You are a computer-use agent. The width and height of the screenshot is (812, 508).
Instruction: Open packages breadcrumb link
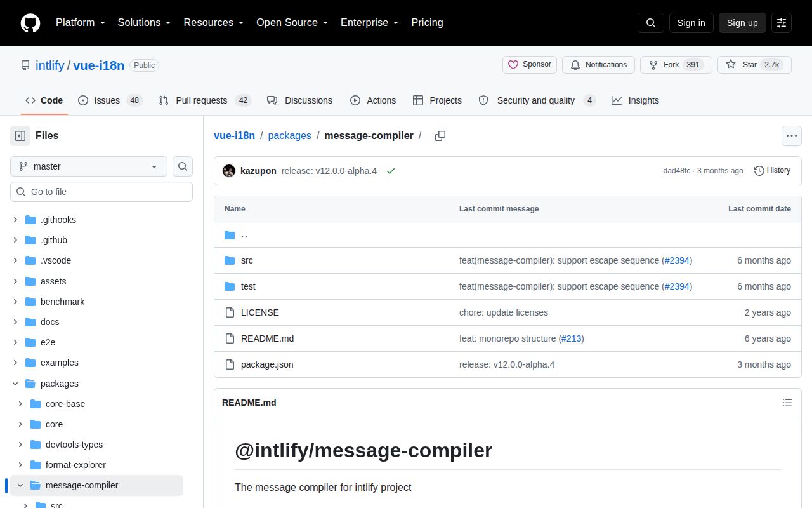pyautogui.click(x=289, y=136)
